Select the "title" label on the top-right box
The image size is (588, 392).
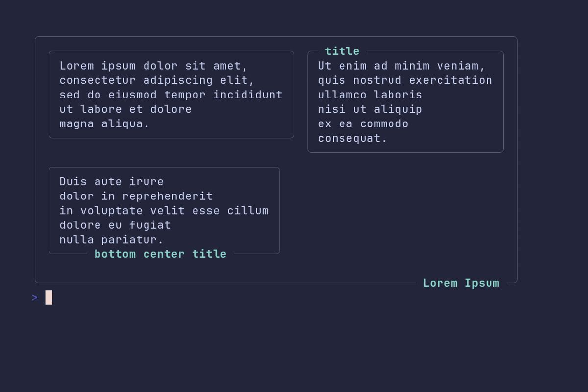[x=342, y=51]
